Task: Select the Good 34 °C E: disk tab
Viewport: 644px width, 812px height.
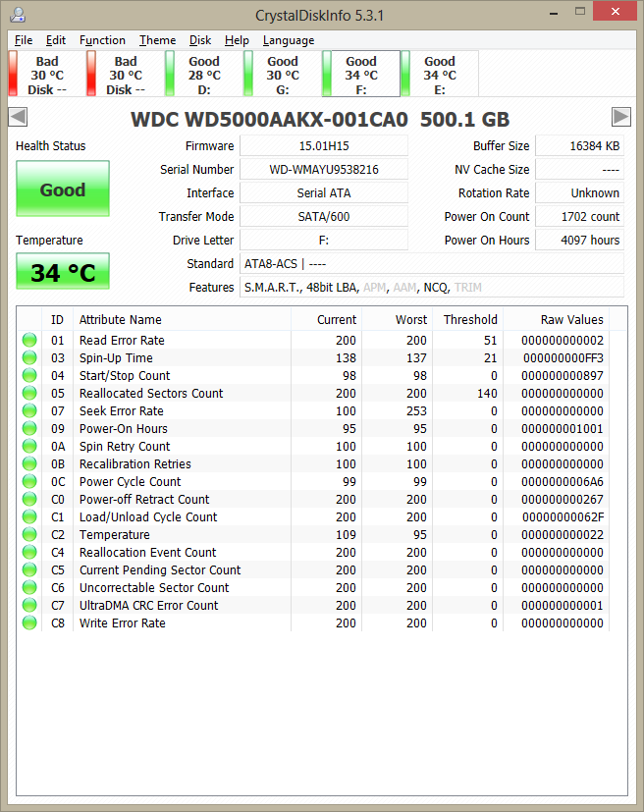Action: click(x=440, y=74)
